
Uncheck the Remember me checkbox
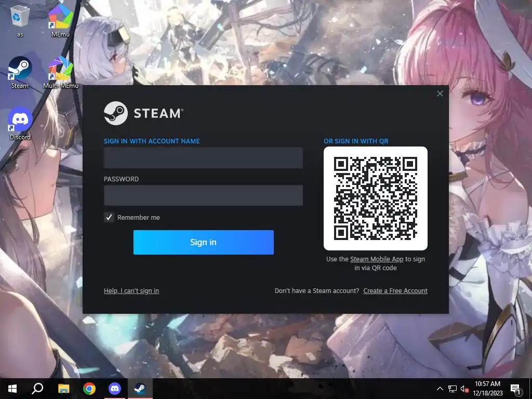tap(109, 217)
